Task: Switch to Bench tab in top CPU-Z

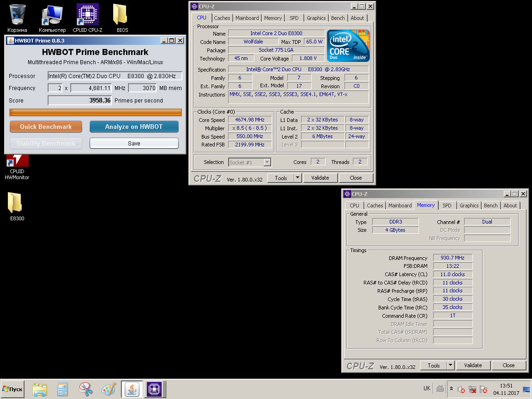Action: 338,18
